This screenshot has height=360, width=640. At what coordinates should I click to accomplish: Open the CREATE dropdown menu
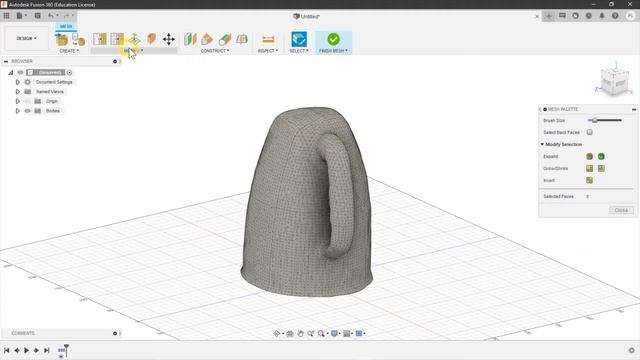coord(69,51)
